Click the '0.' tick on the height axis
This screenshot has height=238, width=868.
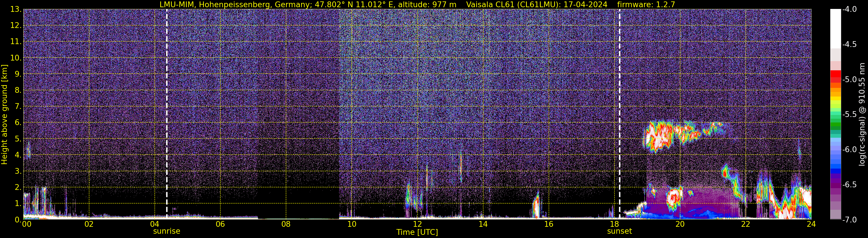(x=18, y=220)
